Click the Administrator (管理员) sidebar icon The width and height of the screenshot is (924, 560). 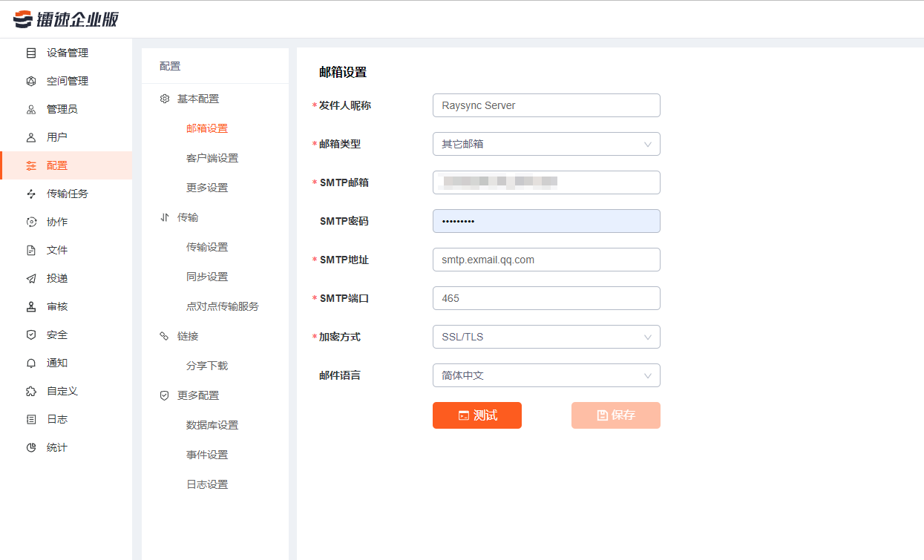pyautogui.click(x=31, y=110)
